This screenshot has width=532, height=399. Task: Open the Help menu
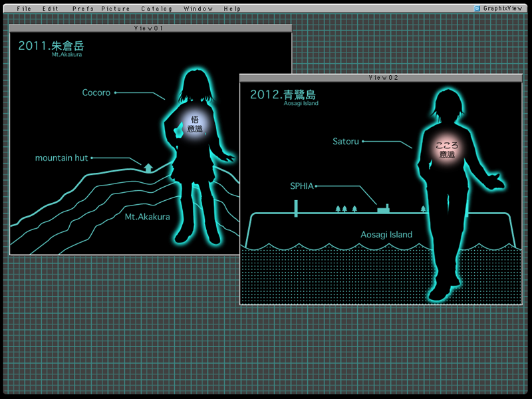point(232,9)
